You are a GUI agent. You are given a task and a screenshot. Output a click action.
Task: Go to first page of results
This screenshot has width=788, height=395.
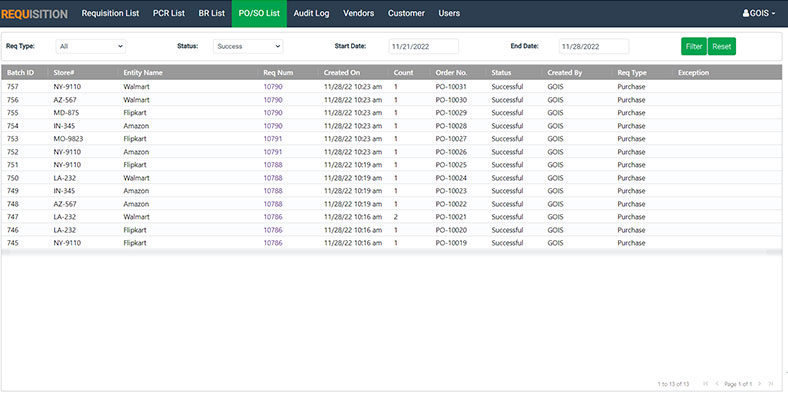coord(706,384)
